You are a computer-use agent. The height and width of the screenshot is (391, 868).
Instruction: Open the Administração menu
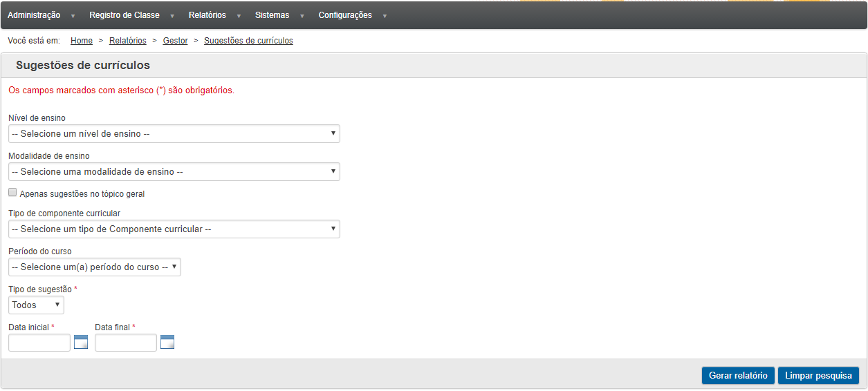[34, 15]
